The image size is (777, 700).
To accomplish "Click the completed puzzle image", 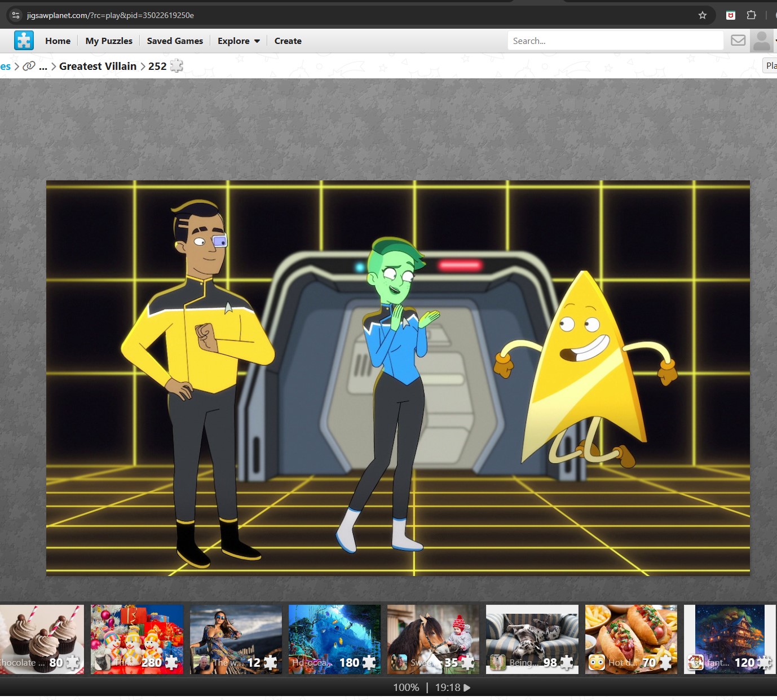I will 398,378.
